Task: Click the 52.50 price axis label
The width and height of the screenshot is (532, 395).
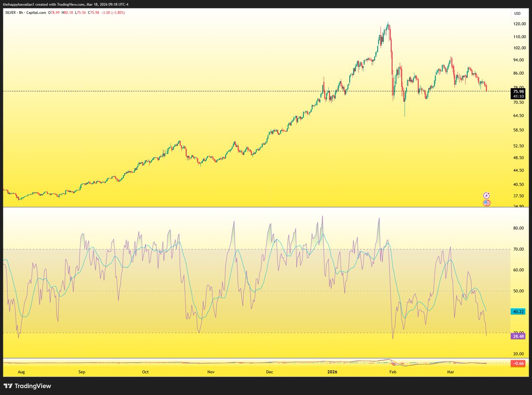Action: [x=519, y=146]
